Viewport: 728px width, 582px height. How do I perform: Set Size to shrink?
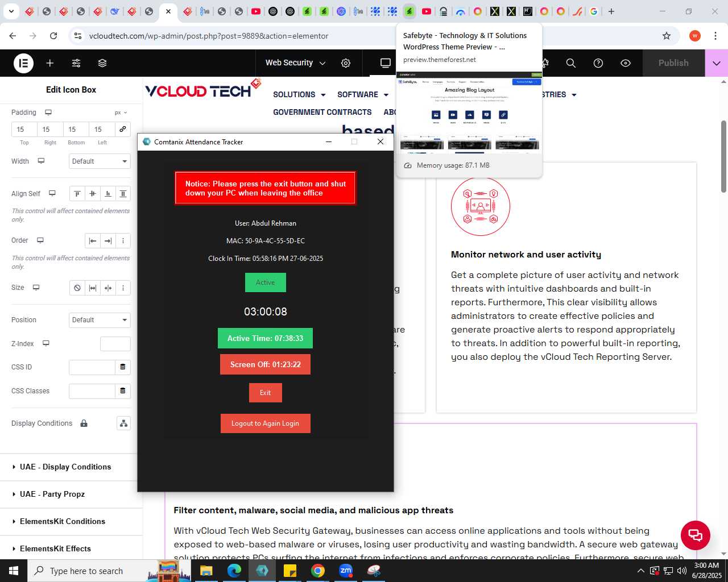pyautogui.click(x=108, y=288)
